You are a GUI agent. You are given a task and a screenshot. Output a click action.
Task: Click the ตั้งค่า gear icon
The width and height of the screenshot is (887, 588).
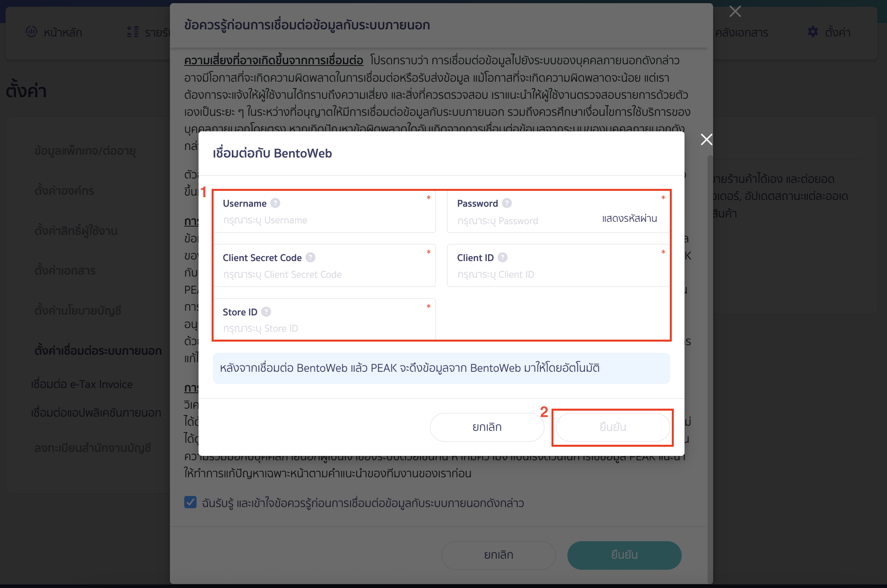[813, 32]
